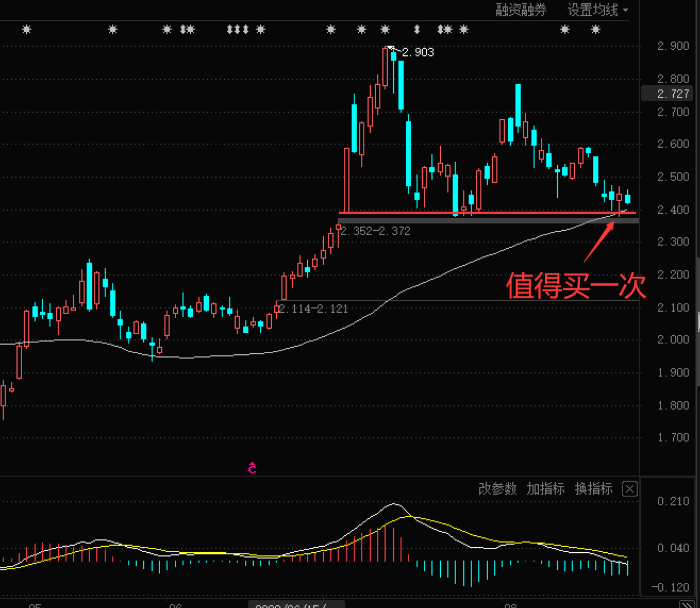Click the 2.400 price axis value

pos(673,210)
